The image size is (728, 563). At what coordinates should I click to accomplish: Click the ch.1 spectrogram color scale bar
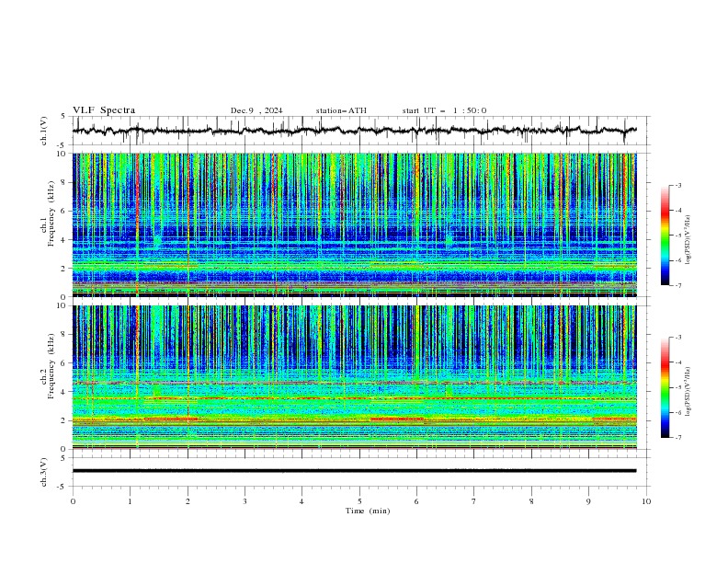pyautogui.click(x=665, y=236)
